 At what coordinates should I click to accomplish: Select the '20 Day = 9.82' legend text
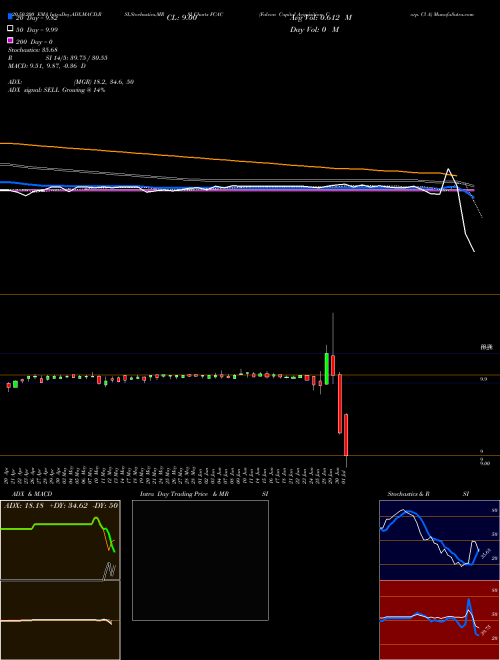36,18
